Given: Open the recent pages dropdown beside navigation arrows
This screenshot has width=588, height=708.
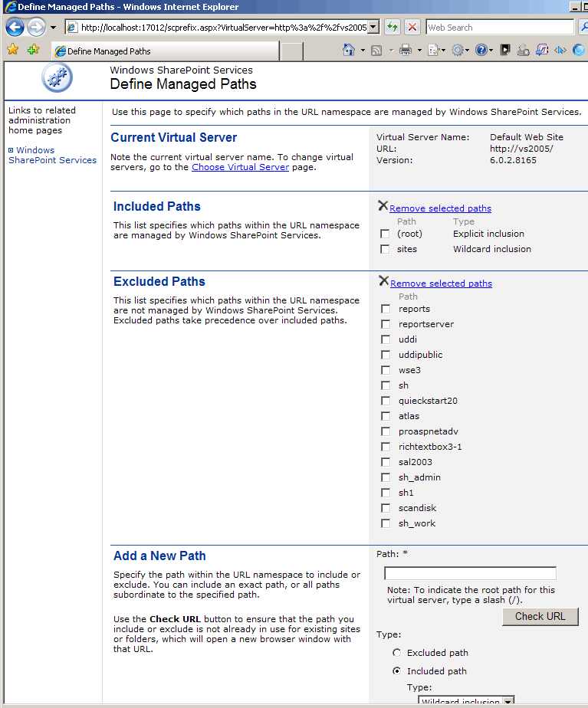Looking at the screenshot, I should pos(54,28).
